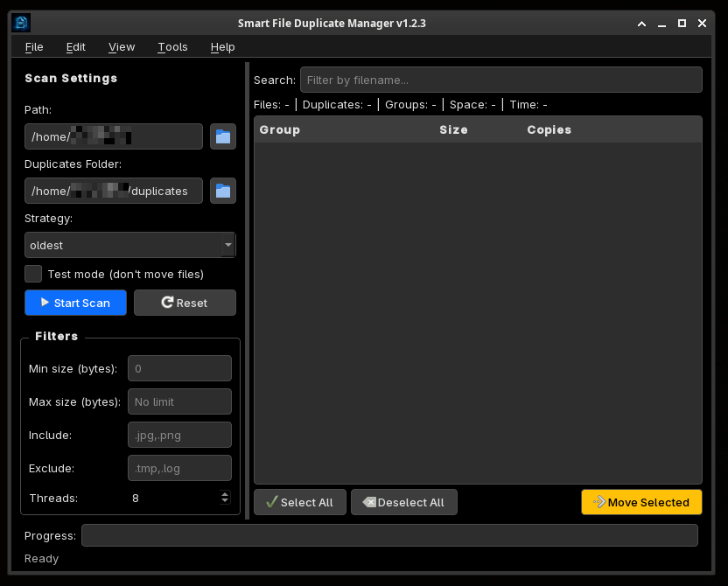The height and width of the screenshot is (586, 728).
Task: Open the View menu
Action: pos(122,47)
